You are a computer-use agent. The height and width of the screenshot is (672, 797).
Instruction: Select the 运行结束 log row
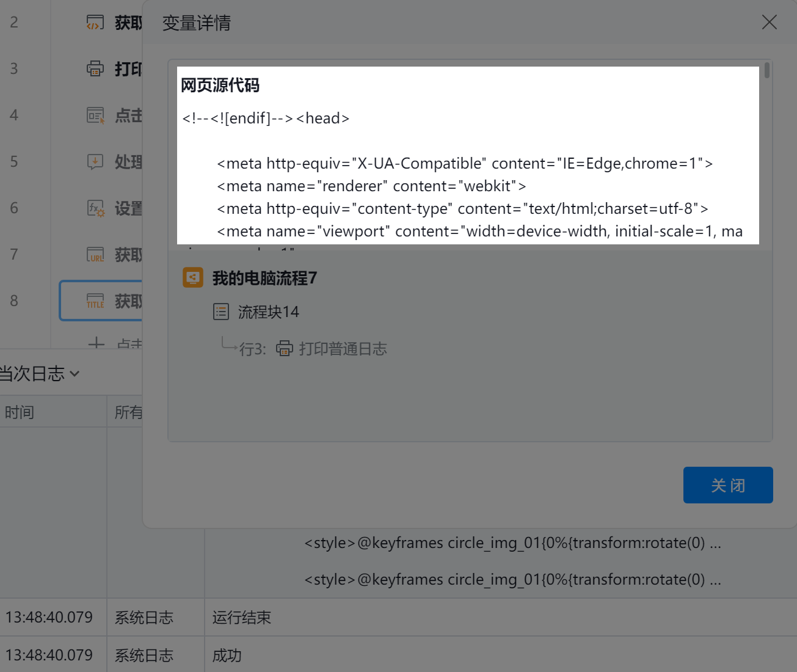click(x=242, y=618)
